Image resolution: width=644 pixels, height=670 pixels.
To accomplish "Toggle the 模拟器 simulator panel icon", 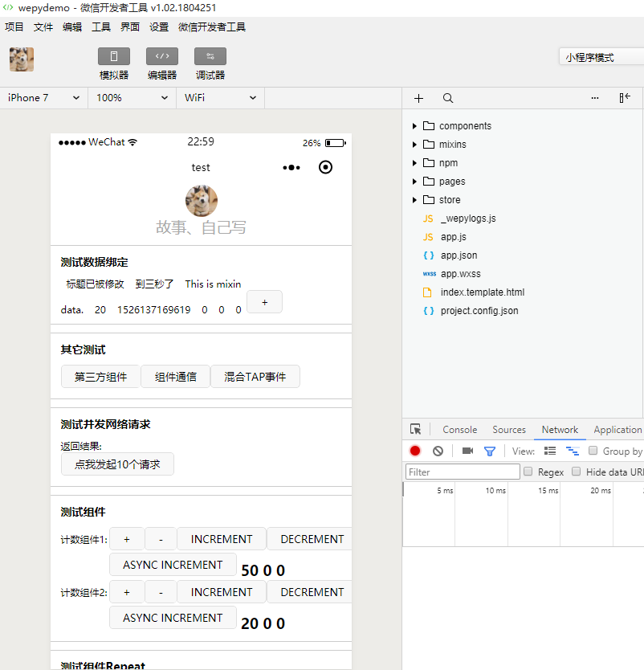I will 114,56.
